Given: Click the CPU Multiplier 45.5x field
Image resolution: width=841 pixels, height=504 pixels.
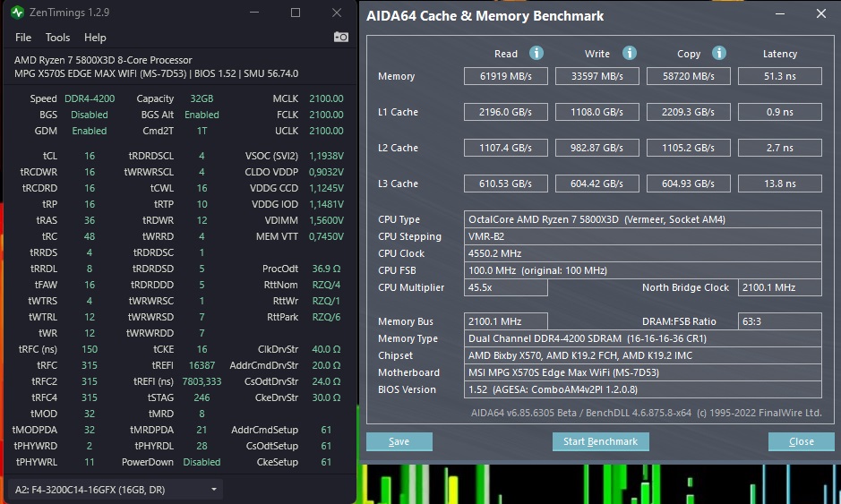Looking at the screenshot, I should [x=506, y=287].
